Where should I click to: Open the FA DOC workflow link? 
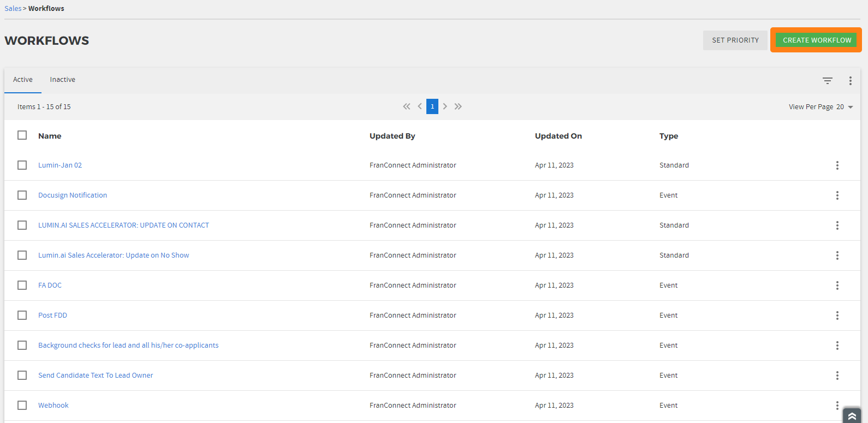point(50,285)
